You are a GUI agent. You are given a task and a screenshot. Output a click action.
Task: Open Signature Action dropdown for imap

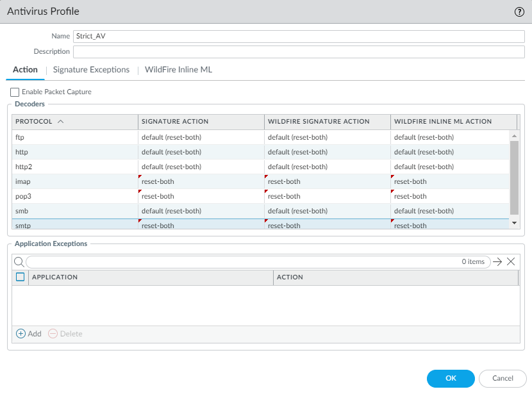pos(201,181)
